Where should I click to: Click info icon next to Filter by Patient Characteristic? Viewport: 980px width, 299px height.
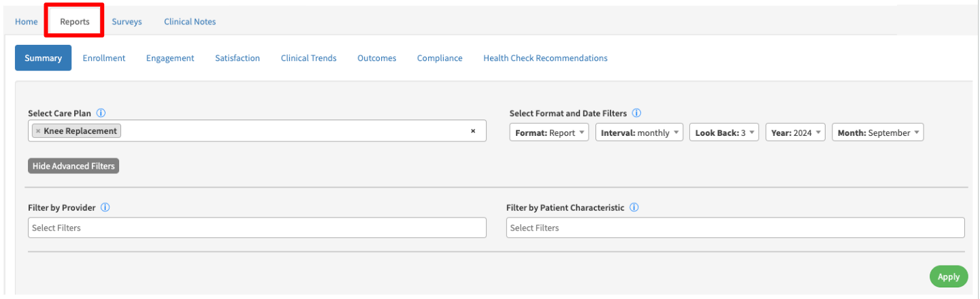point(634,208)
